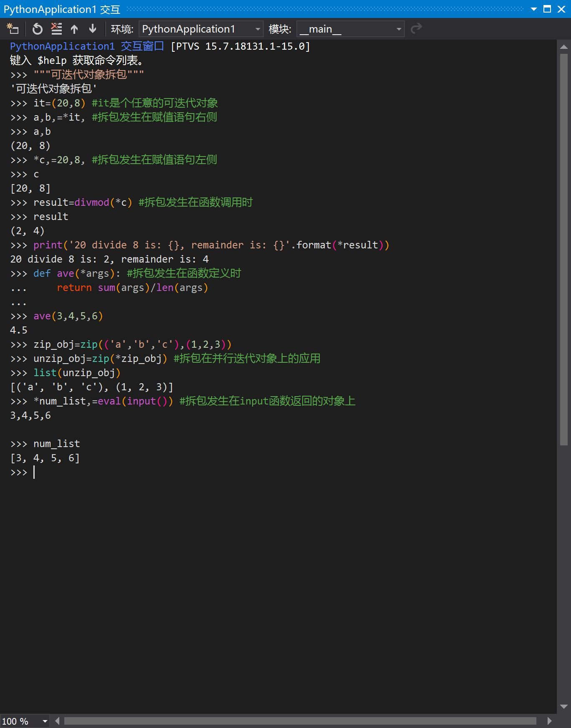The height and width of the screenshot is (728, 571).
Task: Click the '[('a', 'b', 'c'), (1, 2, 3)]' output
Action: (x=92, y=387)
